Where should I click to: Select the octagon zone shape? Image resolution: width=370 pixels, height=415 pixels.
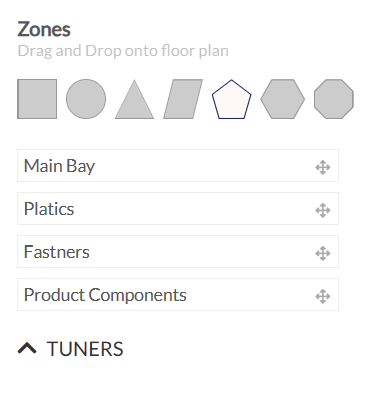tap(334, 99)
